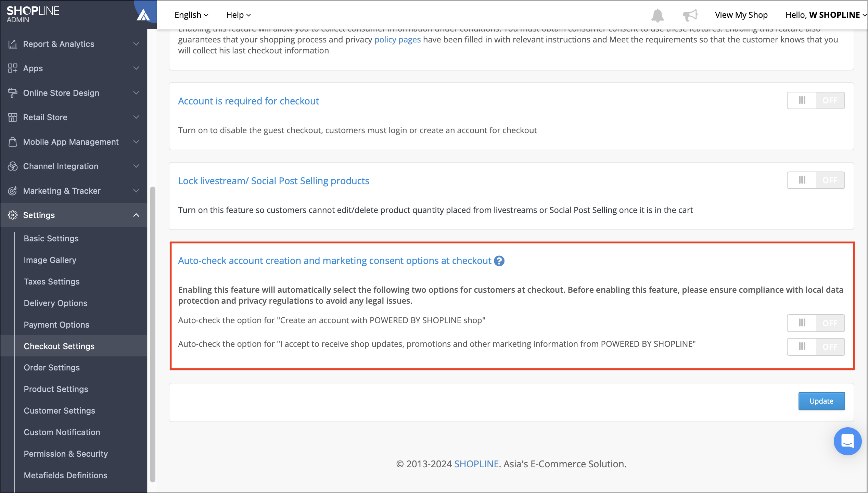Click the SHOPLINE Admin logo

click(x=33, y=14)
